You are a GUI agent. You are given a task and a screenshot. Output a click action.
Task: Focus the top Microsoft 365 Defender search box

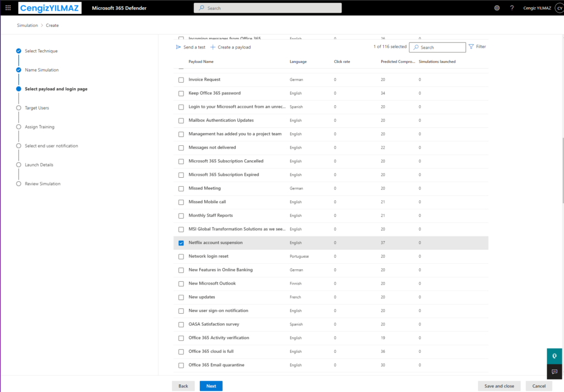(x=268, y=8)
